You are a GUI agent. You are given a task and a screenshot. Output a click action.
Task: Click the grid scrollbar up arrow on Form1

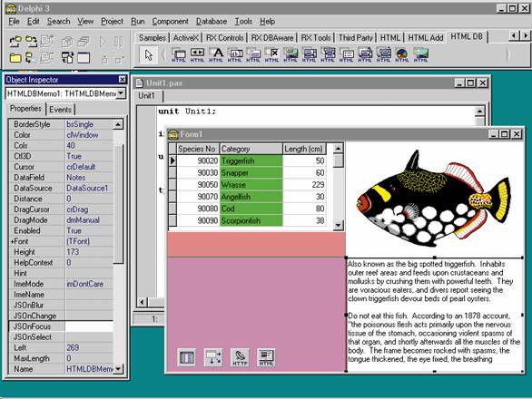point(338,149)
